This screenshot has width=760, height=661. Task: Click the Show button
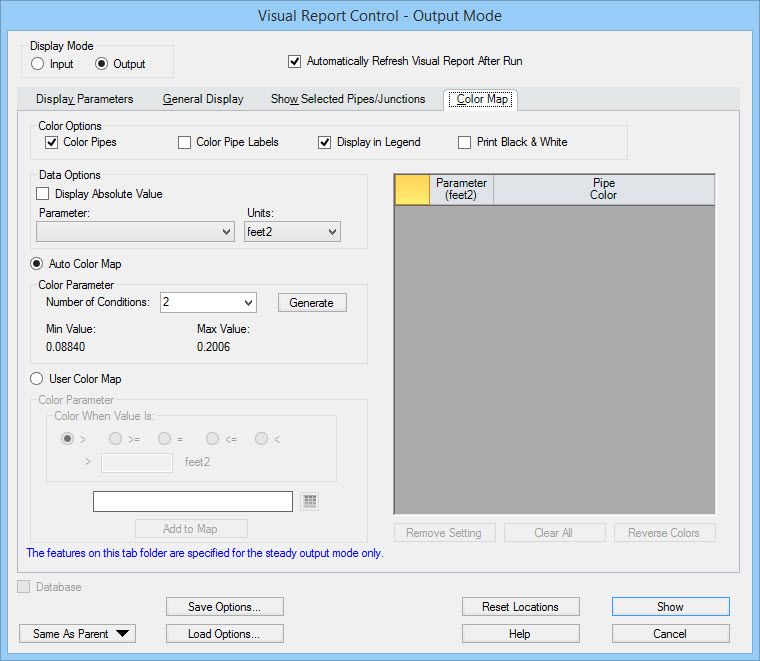click(670, 607)
